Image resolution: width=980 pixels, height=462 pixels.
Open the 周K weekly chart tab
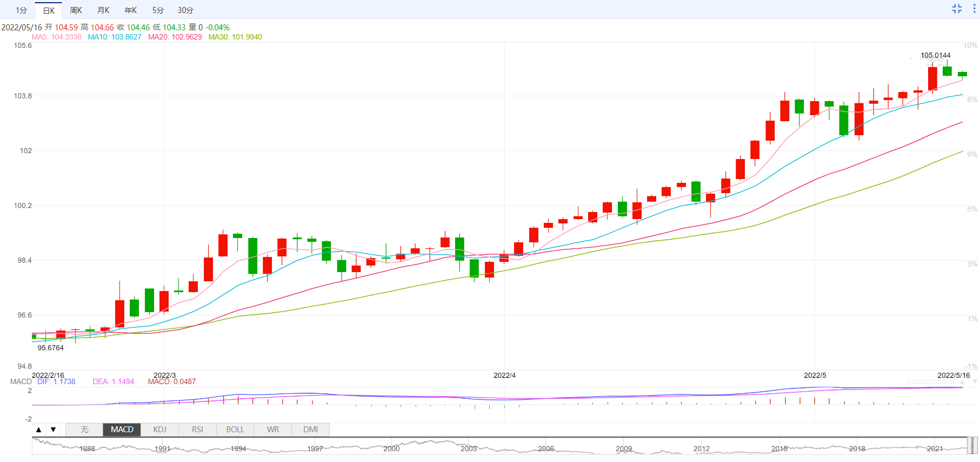click(x=76, y=10)
